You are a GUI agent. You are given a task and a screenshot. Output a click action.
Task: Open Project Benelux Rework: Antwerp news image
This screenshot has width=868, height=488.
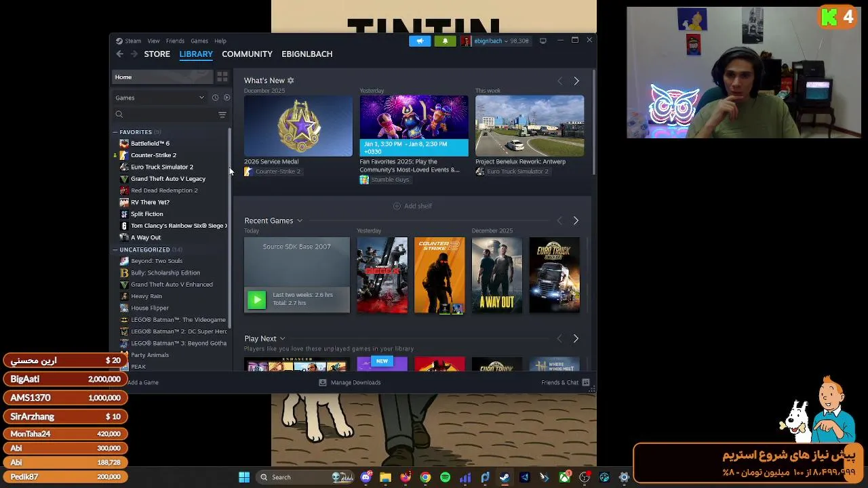(x=530, y=126)
